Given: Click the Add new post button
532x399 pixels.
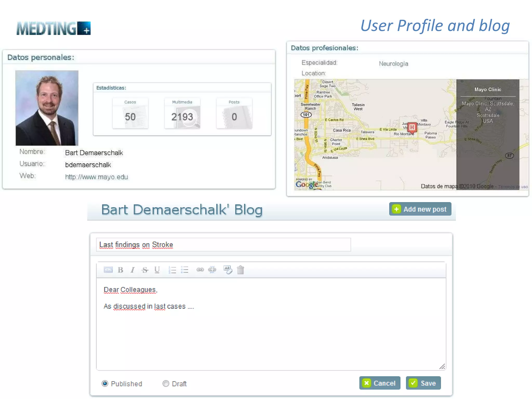Looking at the screenshot, I should click(420, 209).
